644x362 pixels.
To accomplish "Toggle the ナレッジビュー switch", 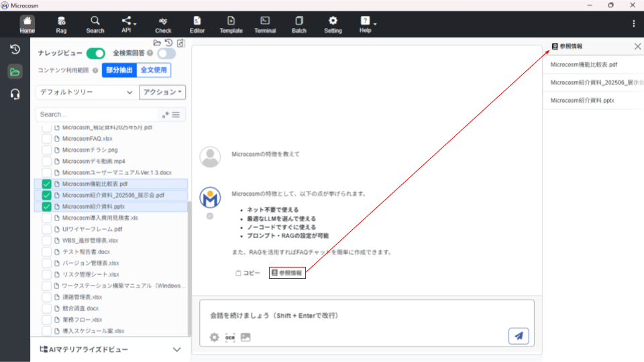I will (96, 54).
